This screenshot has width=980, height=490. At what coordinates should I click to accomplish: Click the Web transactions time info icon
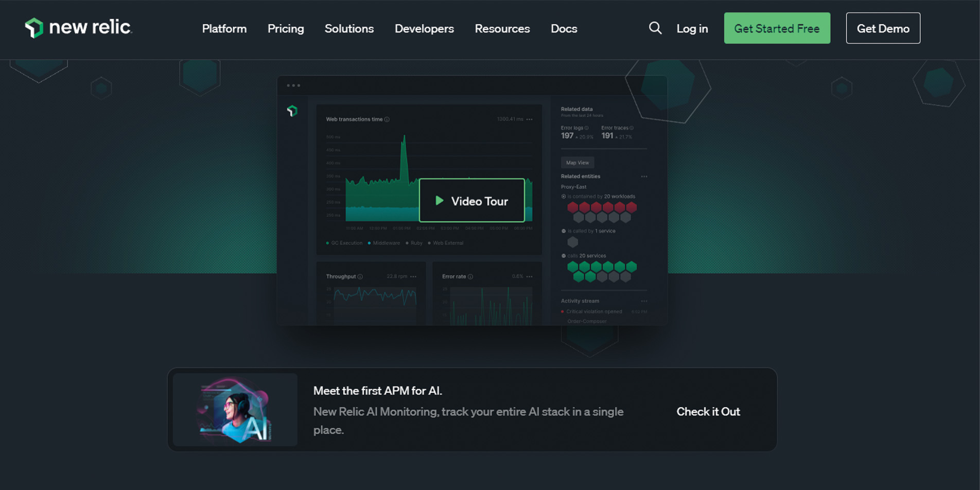pyautogui.click(x=387, y=119)
